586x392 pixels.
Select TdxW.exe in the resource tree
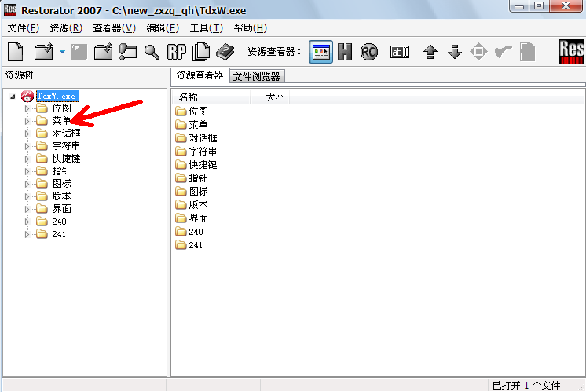coord(57,96)
